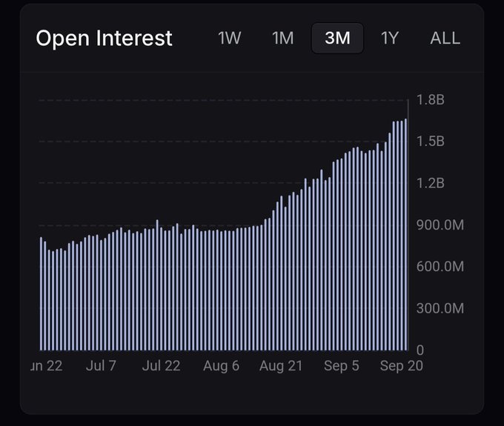The height and width of the screenshot is (426, 504).
Task: Select the last bar on the chart
Action: [x=405, y=235]
